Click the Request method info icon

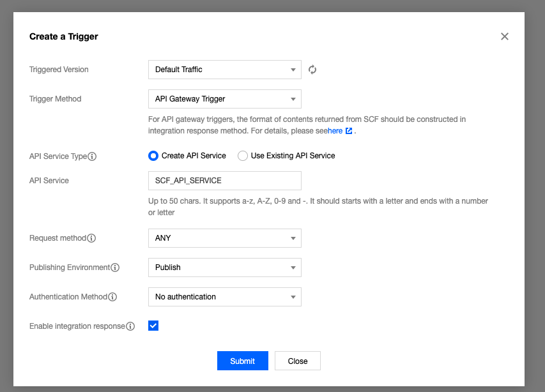pos(91,238)
